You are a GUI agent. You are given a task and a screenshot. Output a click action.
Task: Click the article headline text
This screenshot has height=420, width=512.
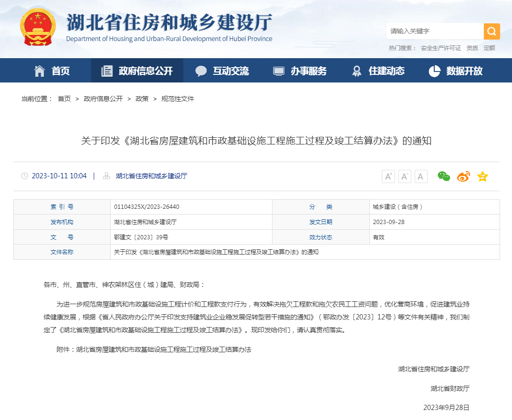[x=256, y=141]
